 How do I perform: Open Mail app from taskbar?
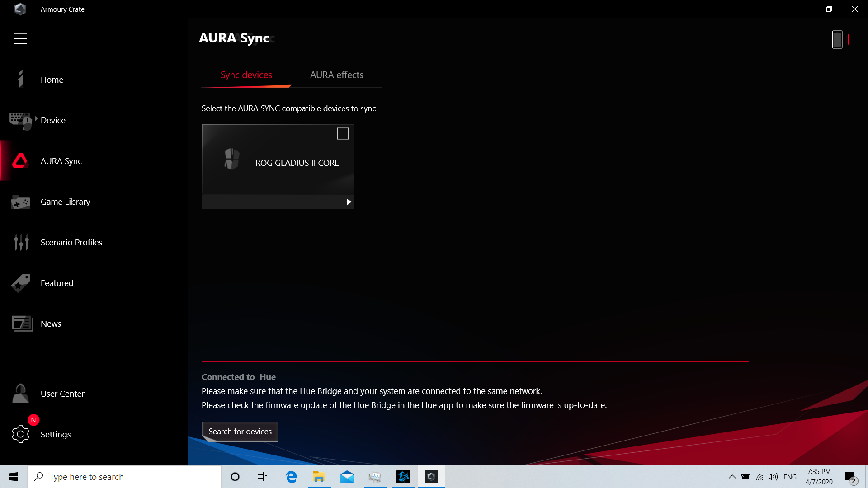(x=347, y=477)
